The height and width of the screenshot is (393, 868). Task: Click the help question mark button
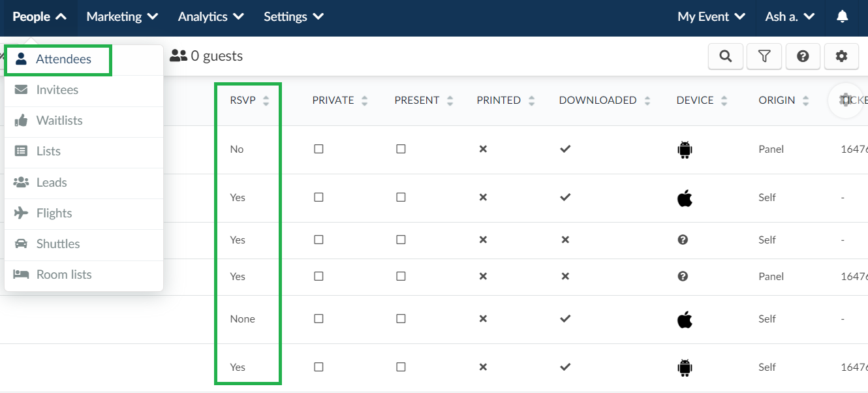click(x=803, y=56)
